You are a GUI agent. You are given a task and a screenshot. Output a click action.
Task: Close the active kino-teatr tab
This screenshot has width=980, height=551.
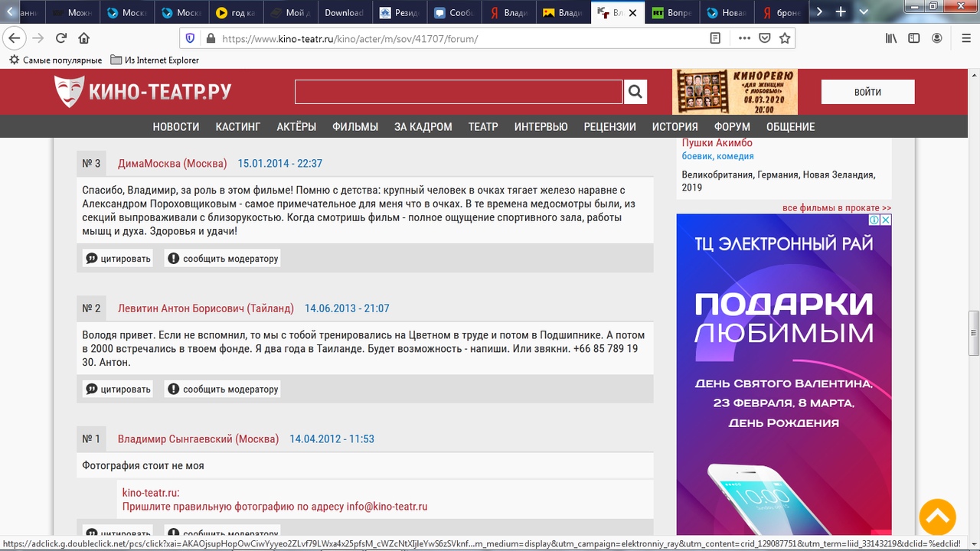click(x=632, y=13)
